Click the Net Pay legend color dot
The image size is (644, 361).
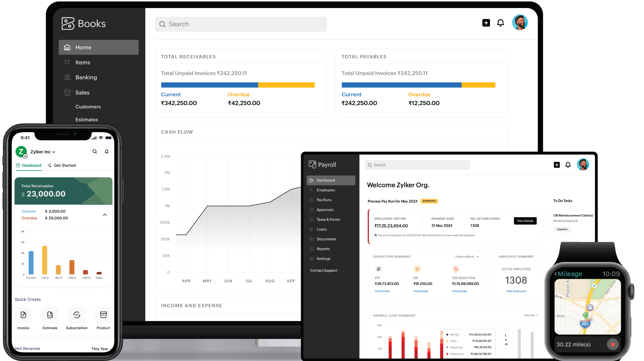click(x=448, y=335)
